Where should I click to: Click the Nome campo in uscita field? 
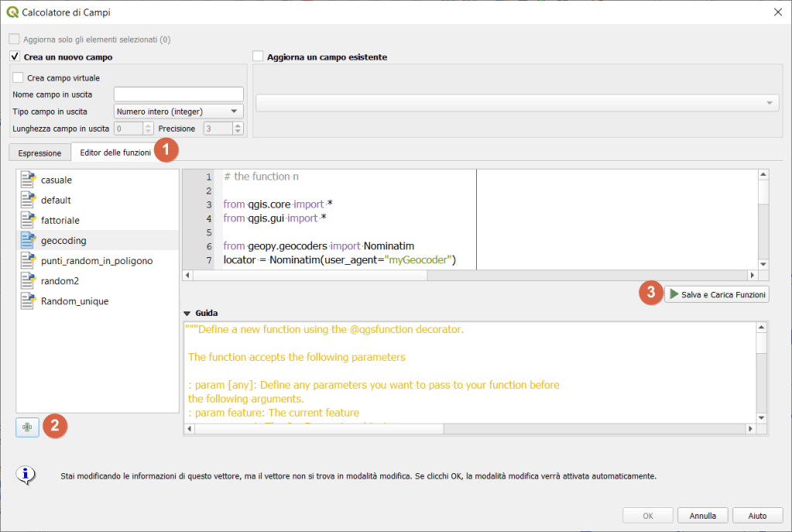(179, 94)
